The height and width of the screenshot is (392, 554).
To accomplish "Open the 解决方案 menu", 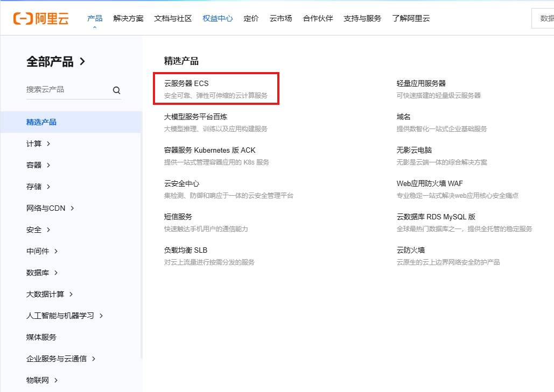I will (x=128, y=18).
